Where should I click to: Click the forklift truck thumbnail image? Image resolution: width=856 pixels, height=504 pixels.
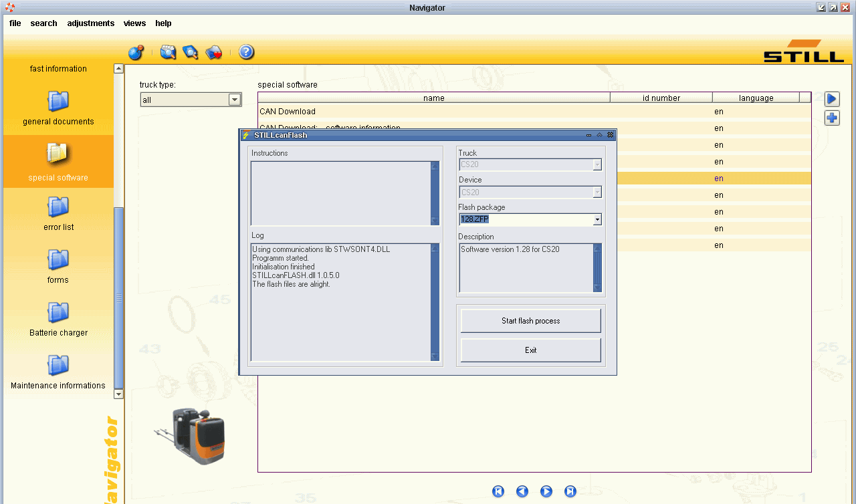pyautogui.click(x=190, y=435)
